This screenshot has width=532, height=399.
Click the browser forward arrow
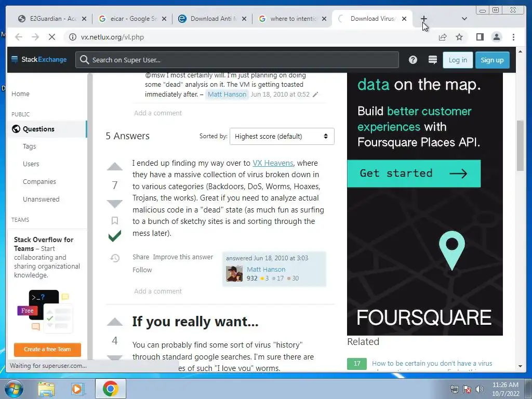(x=35, y=37)
